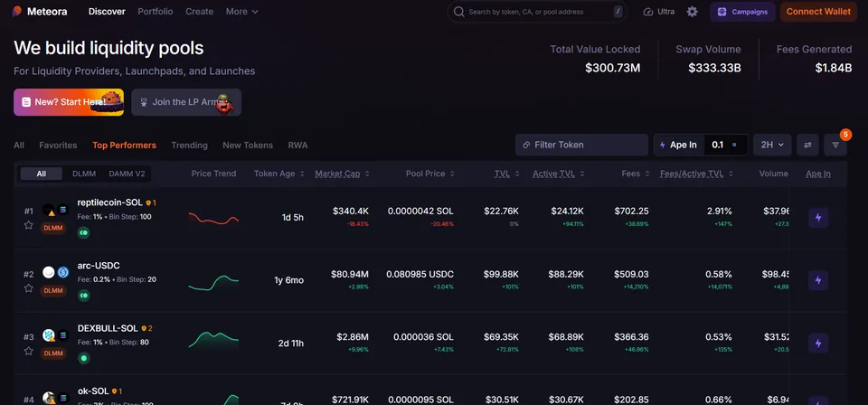This screenshot has width=868, height=405.
Task: Open the table settings sliders icon
Action: coord(807,145)
